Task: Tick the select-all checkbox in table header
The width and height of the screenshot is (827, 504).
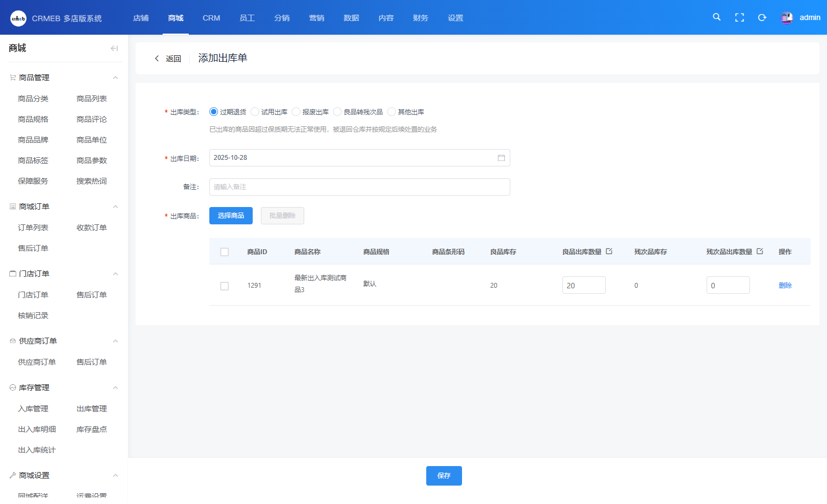Action: (225, 252)
